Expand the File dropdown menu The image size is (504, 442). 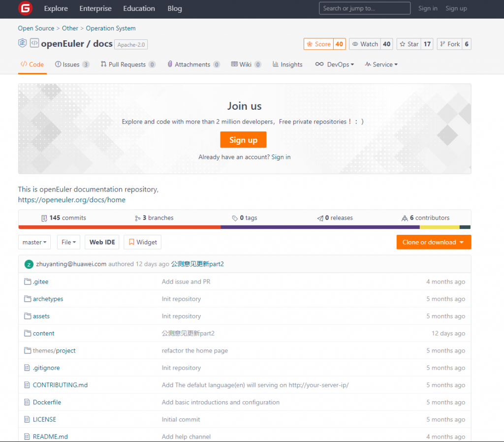68,242
